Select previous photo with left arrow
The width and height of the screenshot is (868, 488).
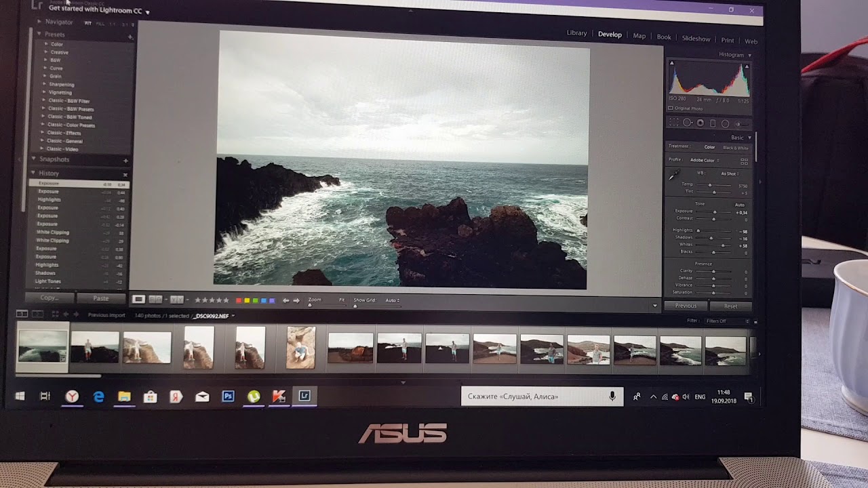click(285, 300)
